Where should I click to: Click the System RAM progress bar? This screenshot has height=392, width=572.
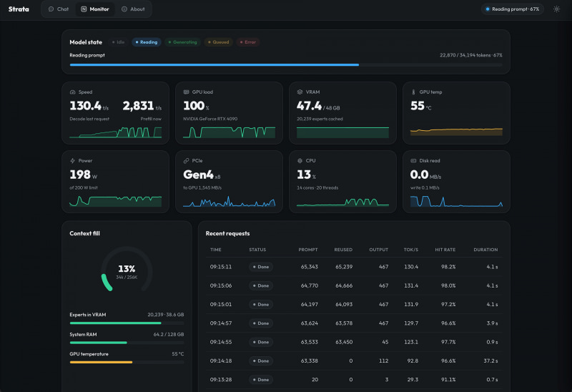click(x=127, y=343)
